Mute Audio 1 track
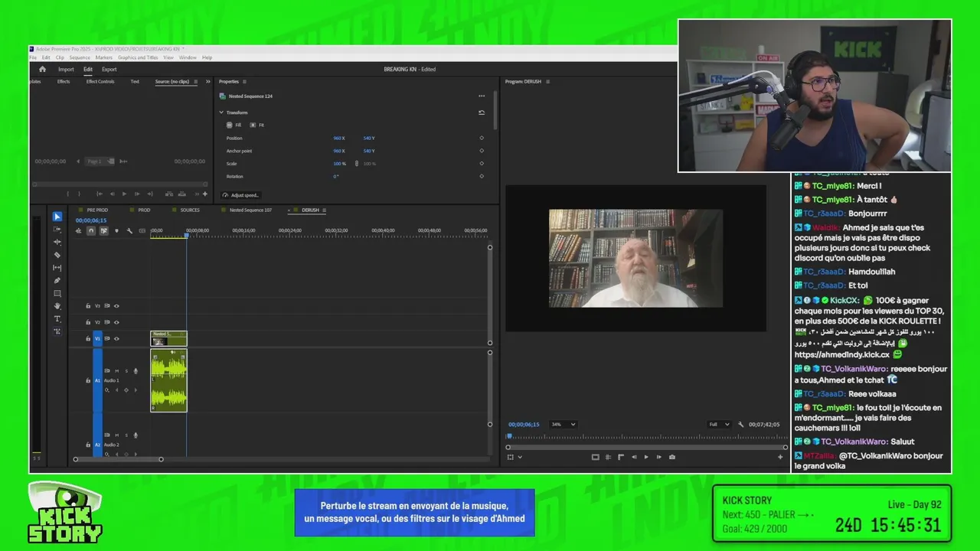The image size is (980, 551). pyautogui.click(x=117, y=371)
